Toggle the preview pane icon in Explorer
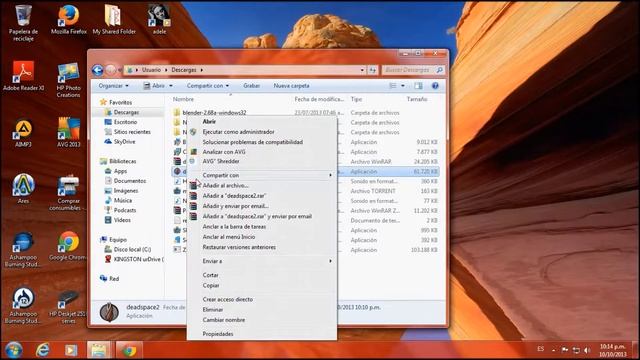This screenshot has height=360, width=640. click(418, 86)
